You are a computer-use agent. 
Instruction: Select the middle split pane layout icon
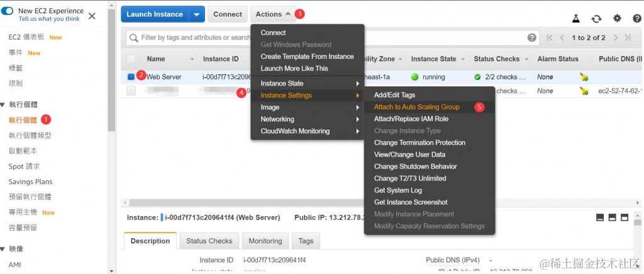tap(613, 217)
